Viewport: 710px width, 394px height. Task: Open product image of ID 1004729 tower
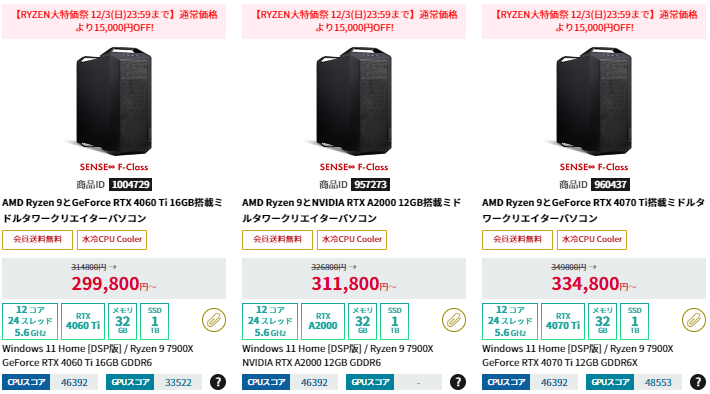(x=114, y=101)
